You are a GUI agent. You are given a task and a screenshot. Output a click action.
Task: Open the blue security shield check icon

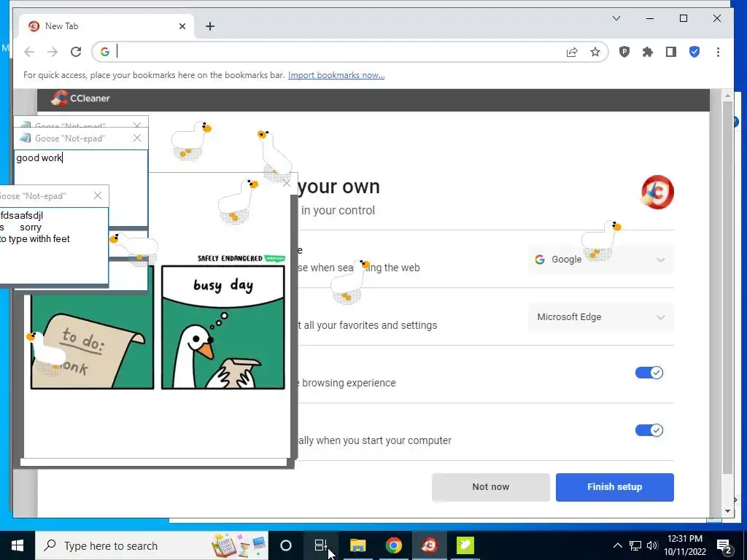pos(694,52)
